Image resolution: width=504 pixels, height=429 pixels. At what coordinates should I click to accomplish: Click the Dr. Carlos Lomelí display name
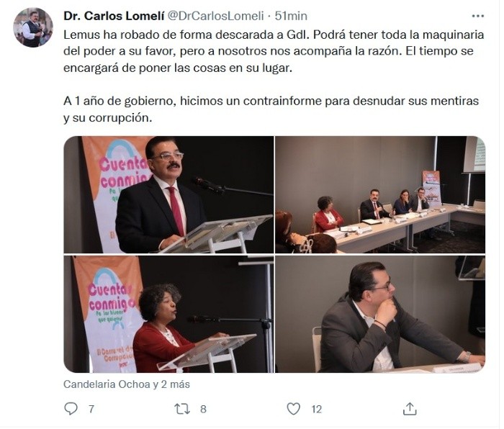point(114,16)
